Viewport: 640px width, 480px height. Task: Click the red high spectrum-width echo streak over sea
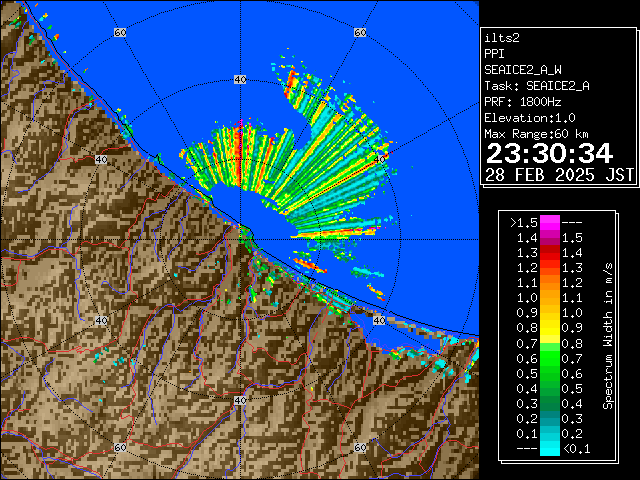[x=238, y=153]
